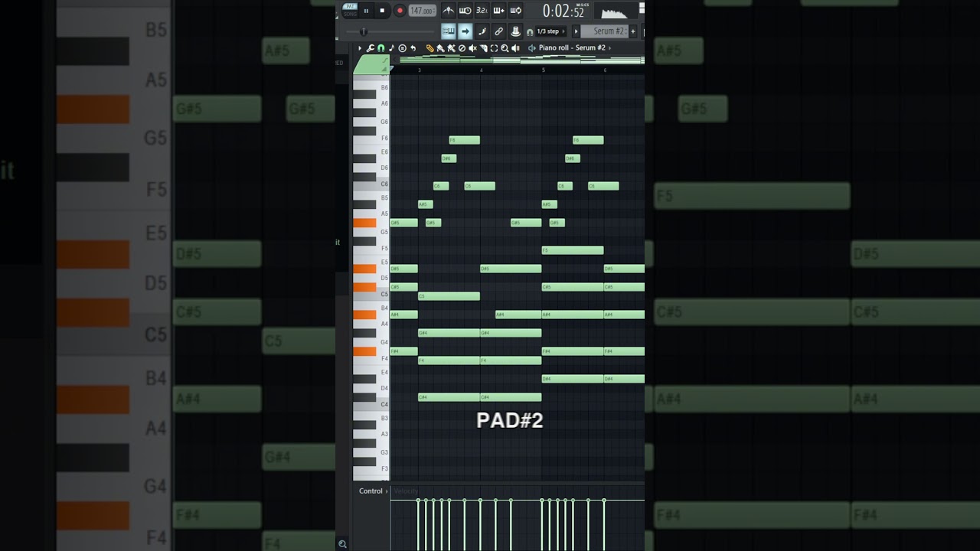Open the green piano roll snap magnet
The width and height of the screenshot is (980, 551).
[381, 48]
